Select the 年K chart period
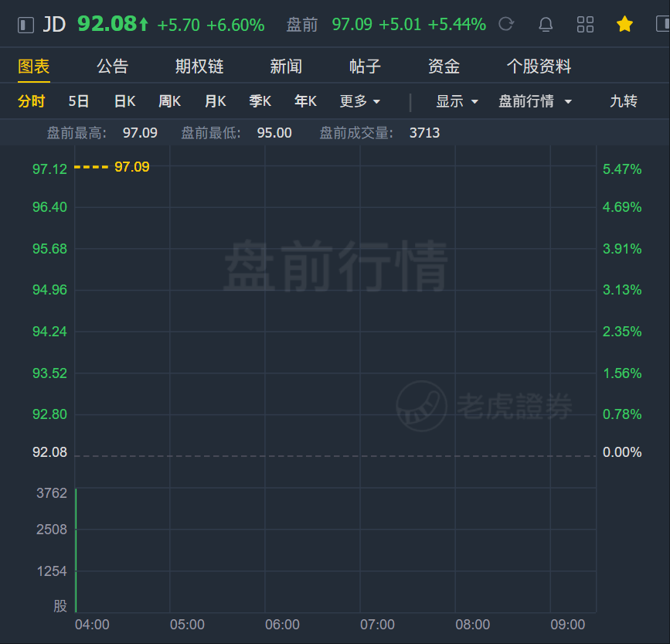Screen dimensions: 670x644 [305, 101]
